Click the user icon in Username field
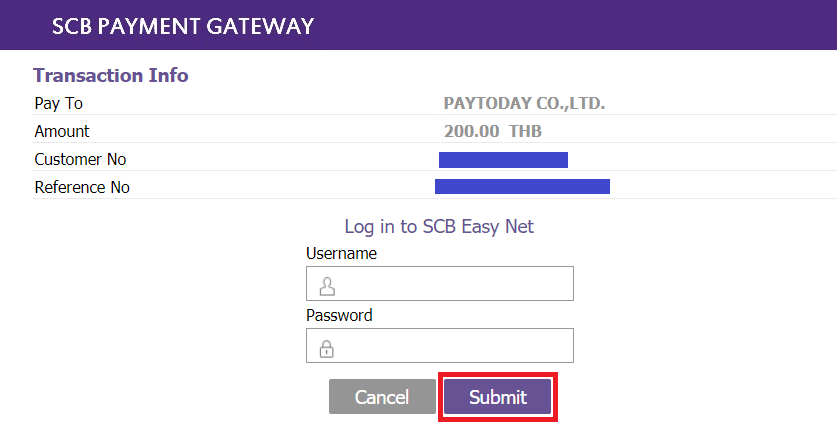 [x=327, y=287]
